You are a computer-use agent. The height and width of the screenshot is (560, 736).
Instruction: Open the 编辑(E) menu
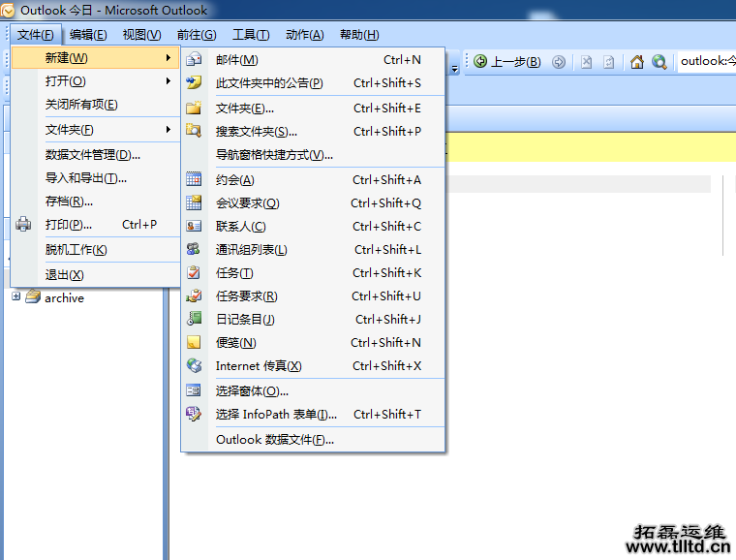coord(88,35)
